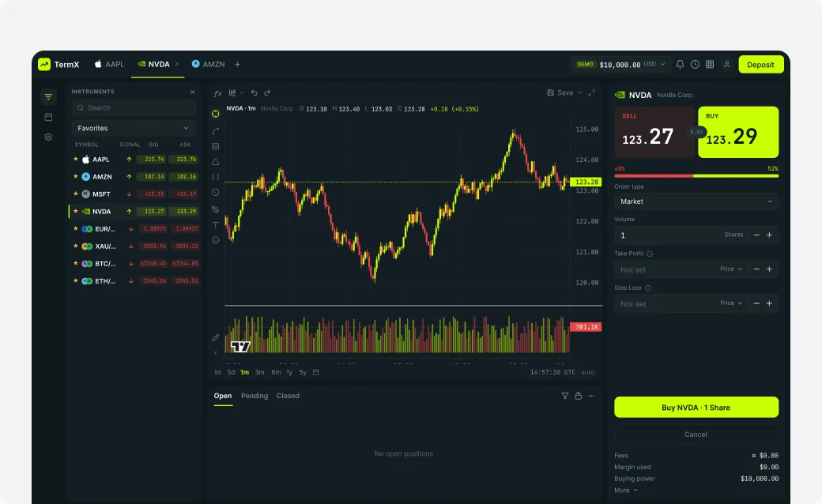The width and height of the screenshot is (822, 504).
Task: Open the Take Profit Price dropdown
Action: [731, 269]
